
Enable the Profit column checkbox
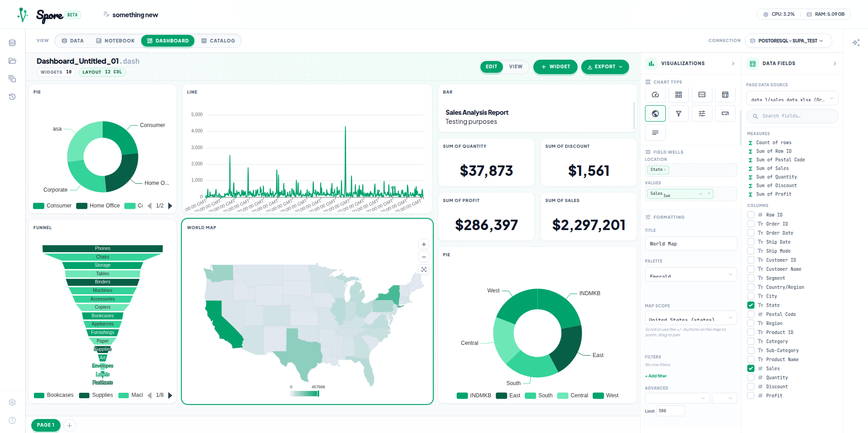click(751, 395)
